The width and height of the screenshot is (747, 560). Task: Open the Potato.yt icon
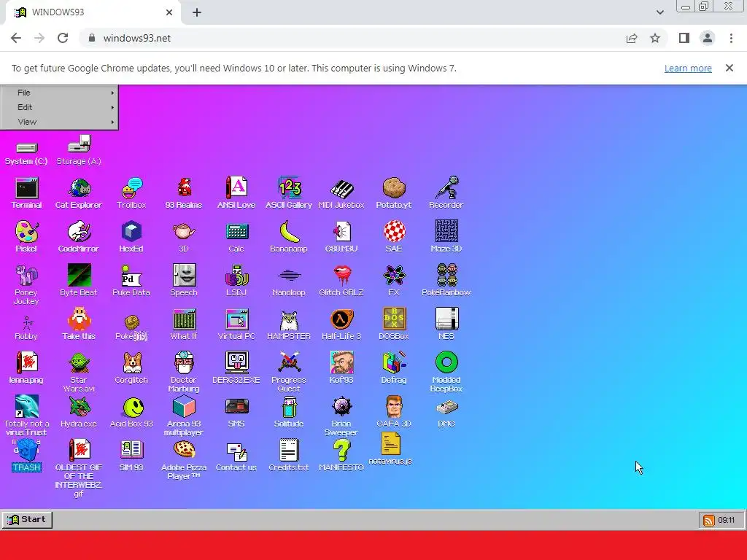[393, 192]
